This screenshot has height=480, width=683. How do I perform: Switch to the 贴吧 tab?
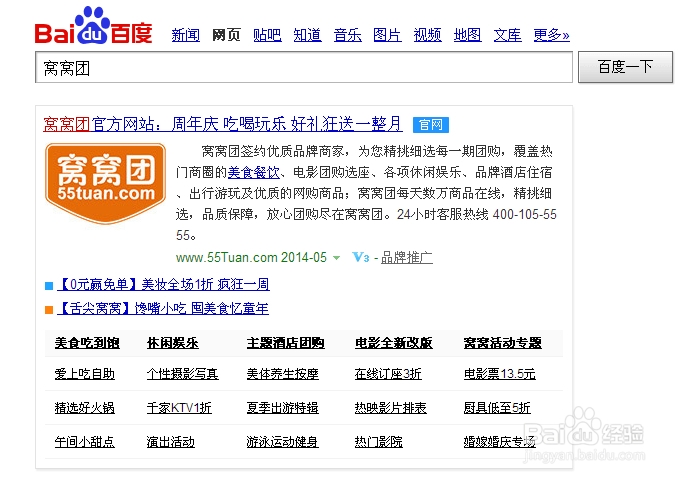tap(267, 35)
